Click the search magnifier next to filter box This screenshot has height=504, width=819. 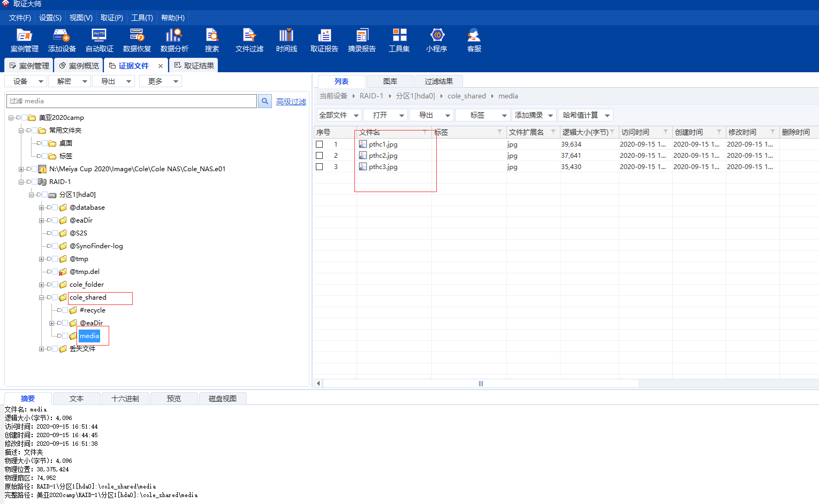point(265,101)
